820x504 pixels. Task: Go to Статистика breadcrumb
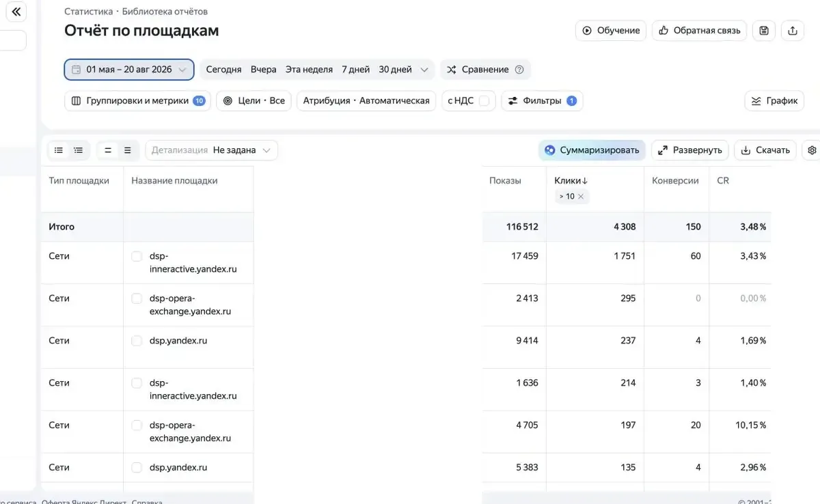(x=88, y=12)
